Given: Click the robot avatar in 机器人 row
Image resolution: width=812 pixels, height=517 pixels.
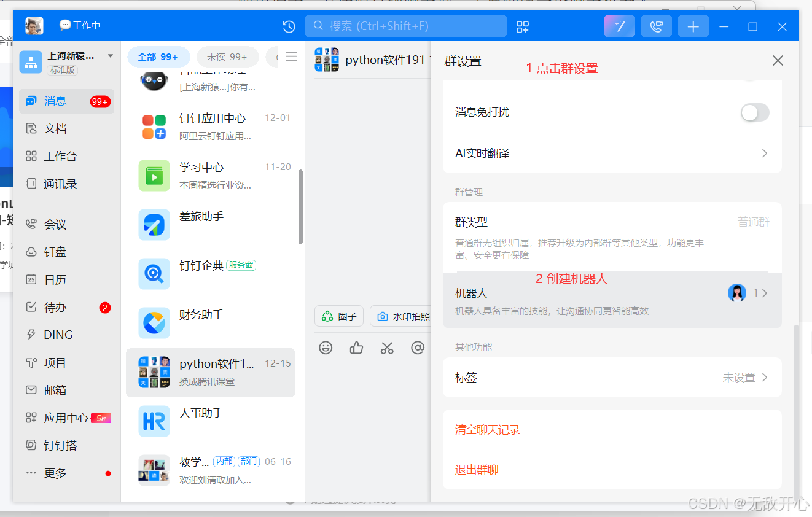Looking at the screenshot, I should coord(737,293).
